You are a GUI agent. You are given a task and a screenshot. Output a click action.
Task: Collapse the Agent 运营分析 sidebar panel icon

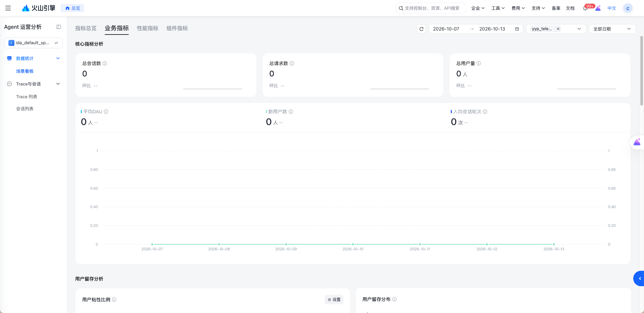pos(59,27)
